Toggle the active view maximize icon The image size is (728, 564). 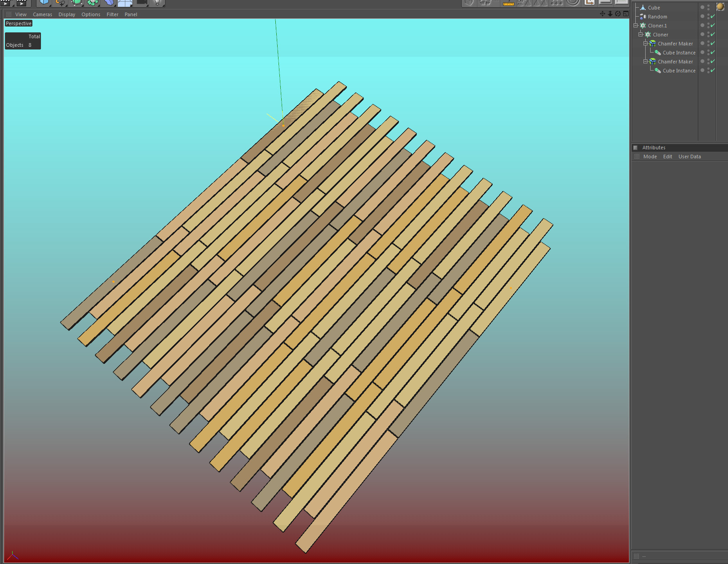[x=626, y=14]
